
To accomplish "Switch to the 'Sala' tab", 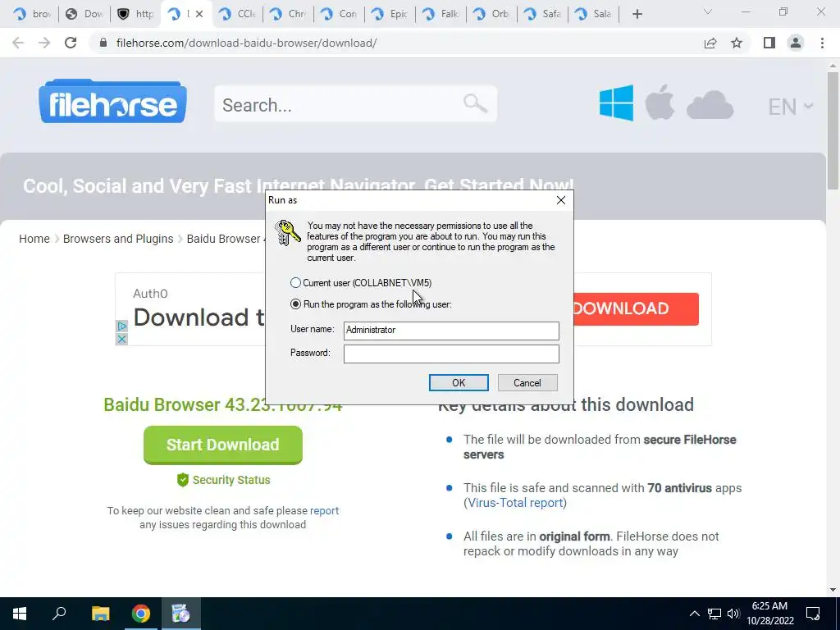I will 594,15.
